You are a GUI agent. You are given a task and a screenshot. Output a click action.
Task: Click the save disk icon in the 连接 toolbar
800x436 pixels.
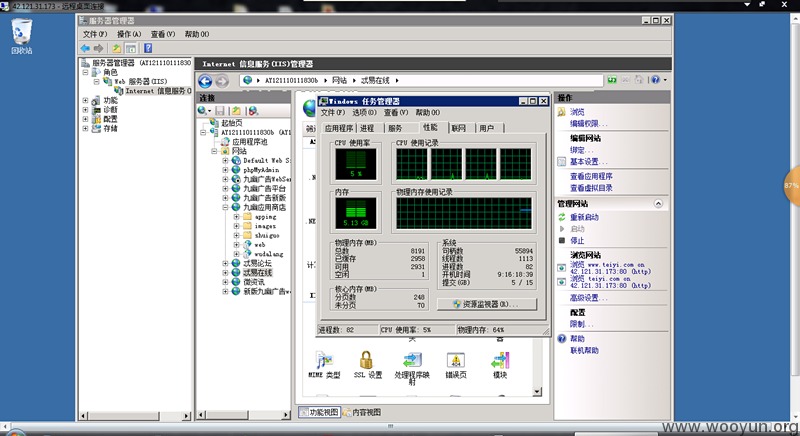click(220, 111)
